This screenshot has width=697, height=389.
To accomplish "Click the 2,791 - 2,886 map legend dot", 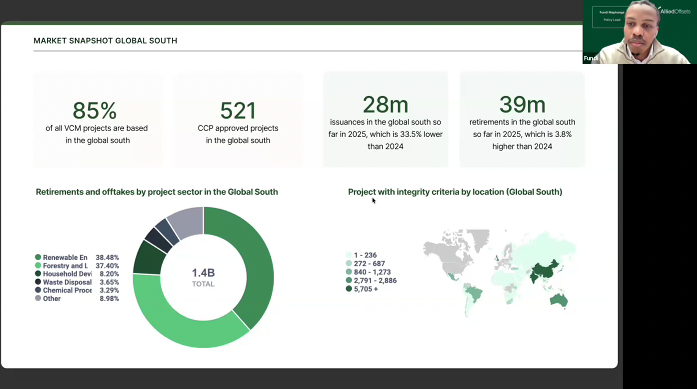I will [x=349, y=281].
